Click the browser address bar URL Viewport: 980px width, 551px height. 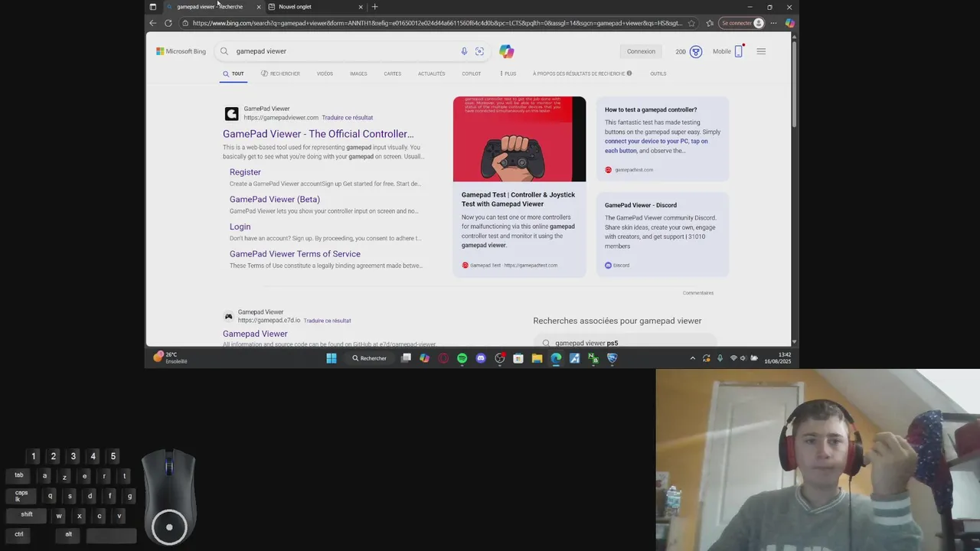(x=436, y=23)
